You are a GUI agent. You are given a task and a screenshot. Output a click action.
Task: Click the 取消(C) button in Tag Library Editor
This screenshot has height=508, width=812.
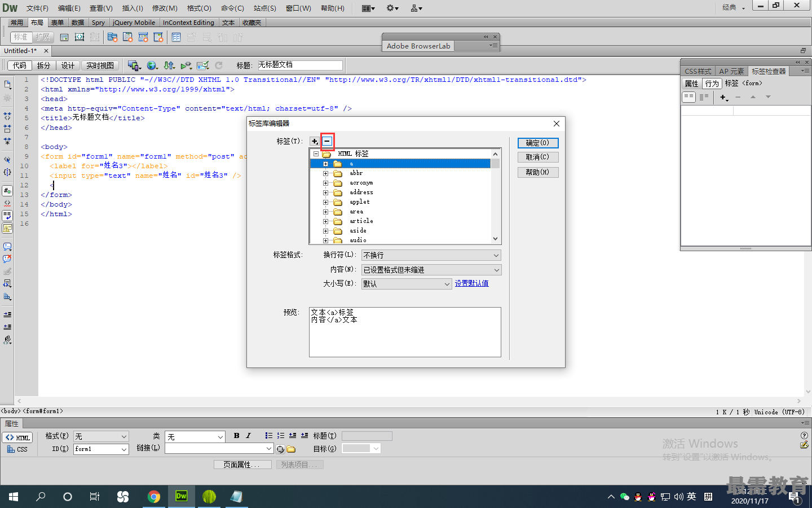[538, 157]
